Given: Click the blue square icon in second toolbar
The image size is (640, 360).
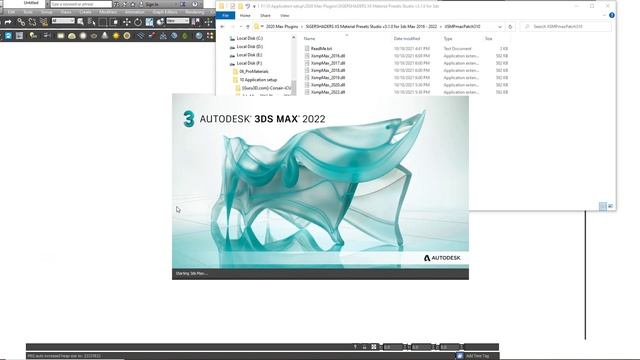Looking at the screenshot, I should 8,36.
